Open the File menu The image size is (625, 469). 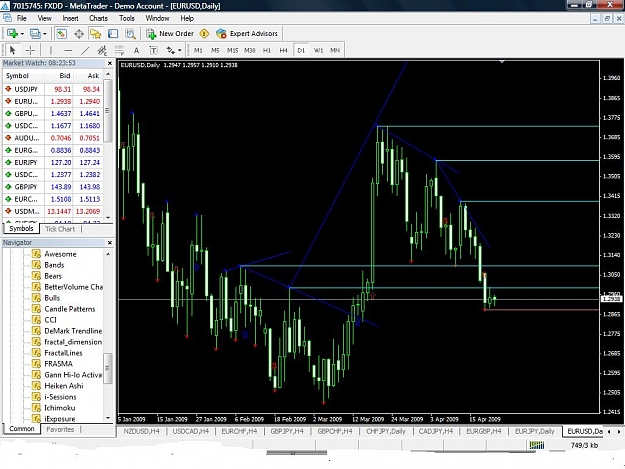pos(22,18)
